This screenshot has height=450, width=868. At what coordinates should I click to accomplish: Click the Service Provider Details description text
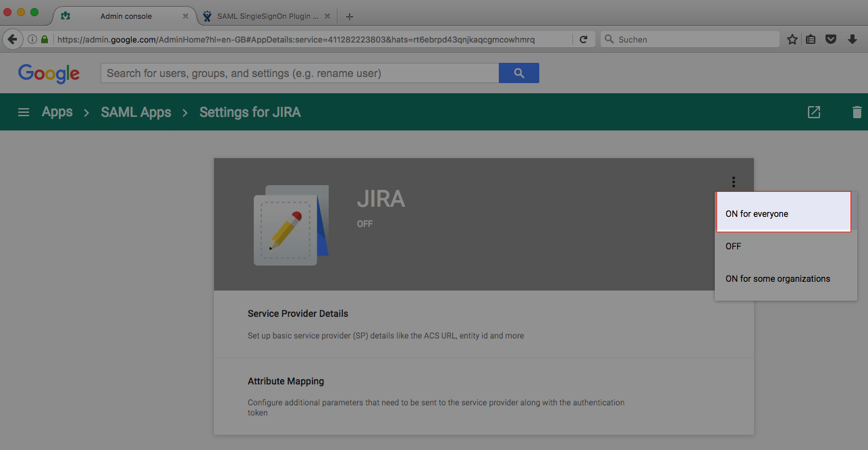(385, 336)
